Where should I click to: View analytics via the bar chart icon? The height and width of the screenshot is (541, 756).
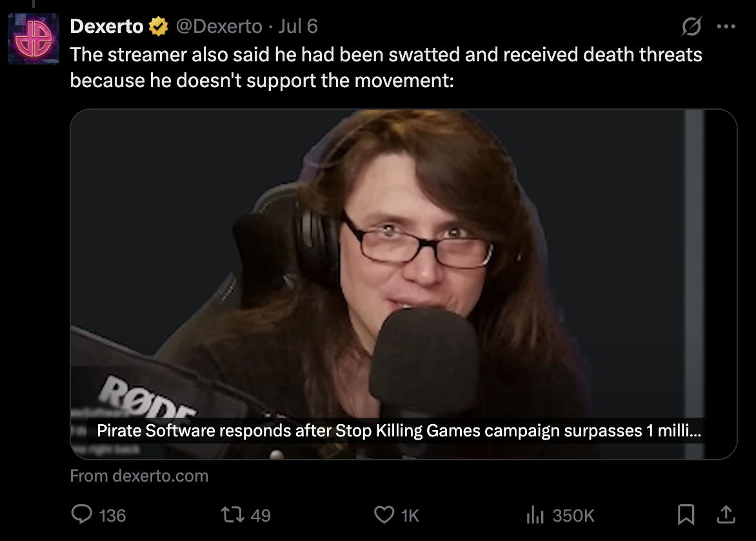[x=535, y=515]
